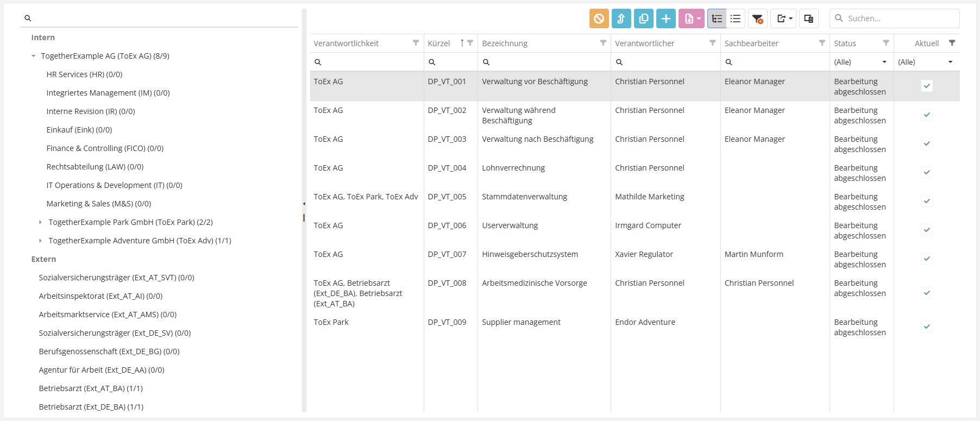
Task: Click the blue copy/duplicate toolbar icon
Action: [x=643, y=18]
